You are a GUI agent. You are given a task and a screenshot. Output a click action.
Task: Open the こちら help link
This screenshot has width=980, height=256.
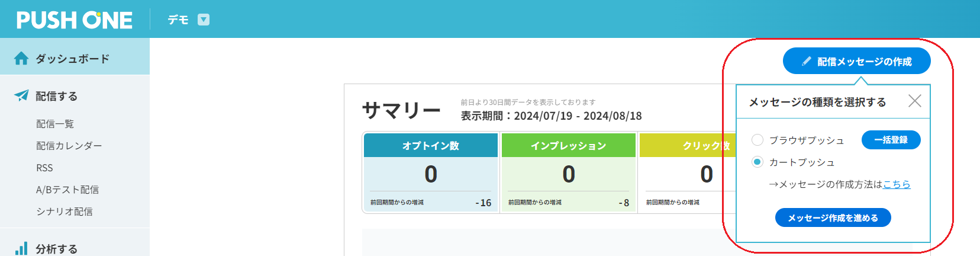click(x=897, y=184)
